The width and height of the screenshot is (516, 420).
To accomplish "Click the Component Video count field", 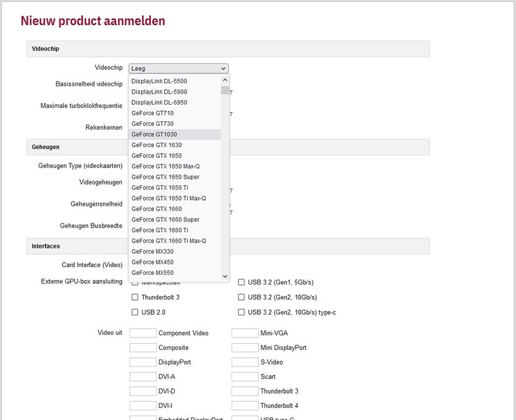I will (x=143, y=333).
